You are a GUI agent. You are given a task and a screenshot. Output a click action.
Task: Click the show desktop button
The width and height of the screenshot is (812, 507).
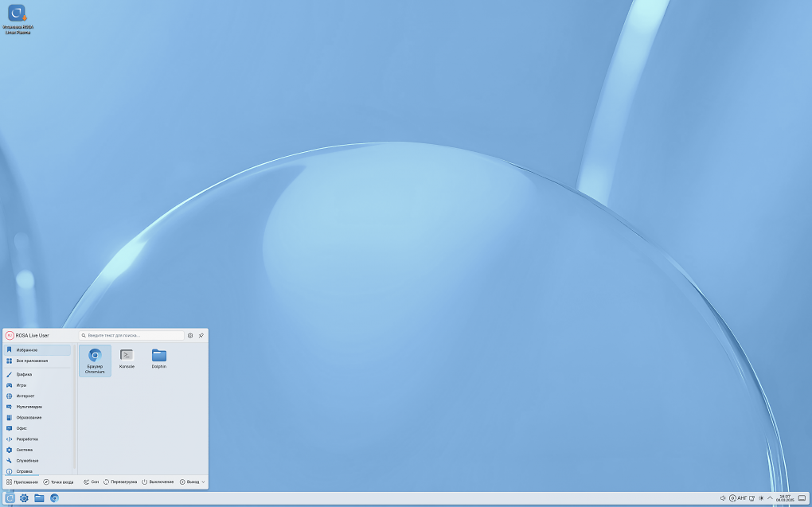pos(802,498)
